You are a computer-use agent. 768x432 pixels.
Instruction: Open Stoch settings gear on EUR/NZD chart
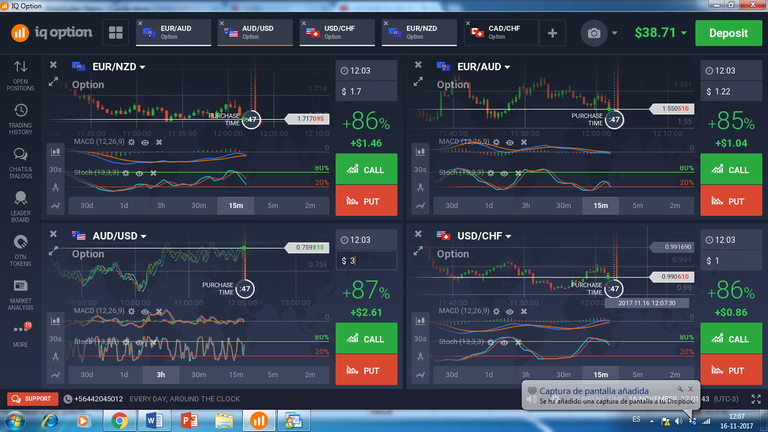point(126,173)
